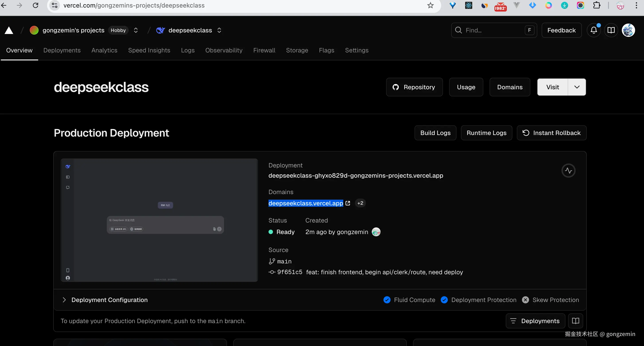The height and width of the screenshot is (346, 644).
Task: Open the Chrome profile avatar
Action: point(620,5)
